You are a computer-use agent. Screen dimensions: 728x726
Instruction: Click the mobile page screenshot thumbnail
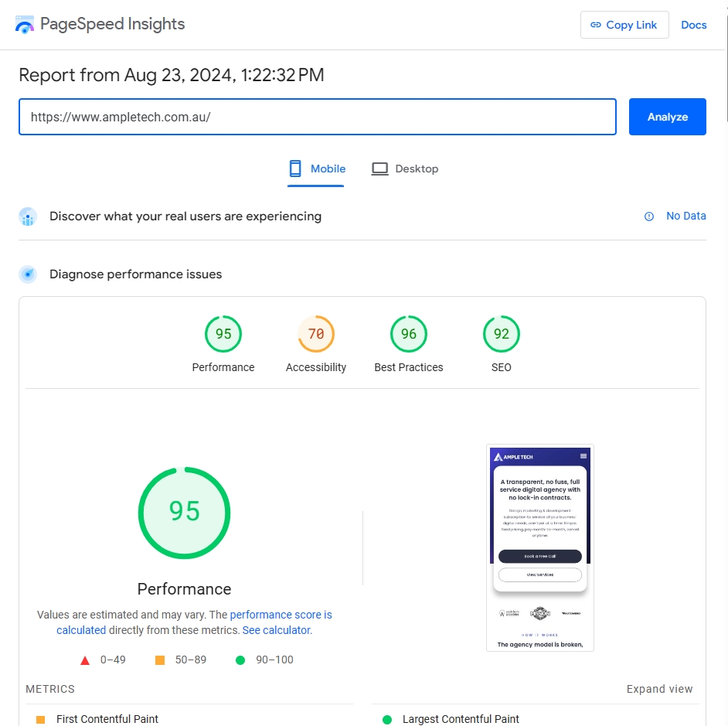click(x=539, y=547)
